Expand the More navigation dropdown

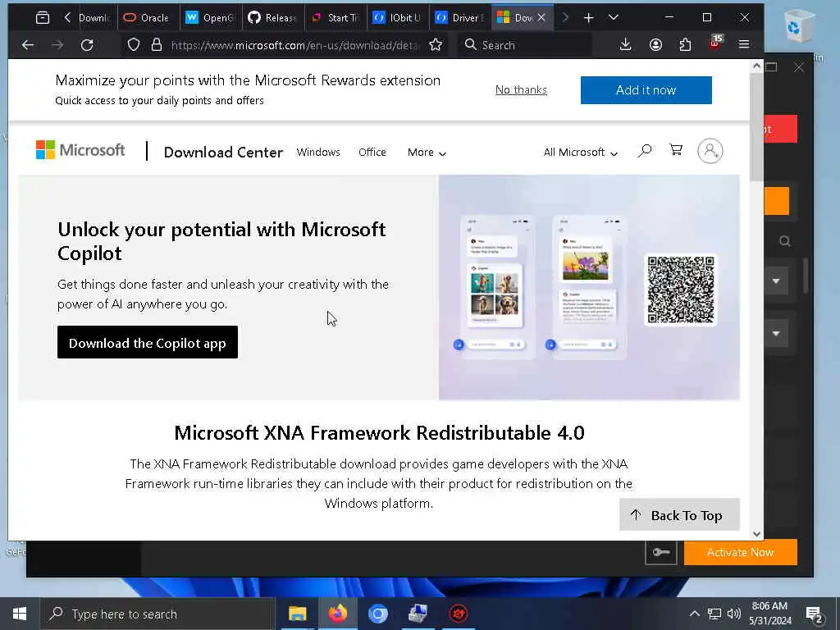click(x=427, y=152)
